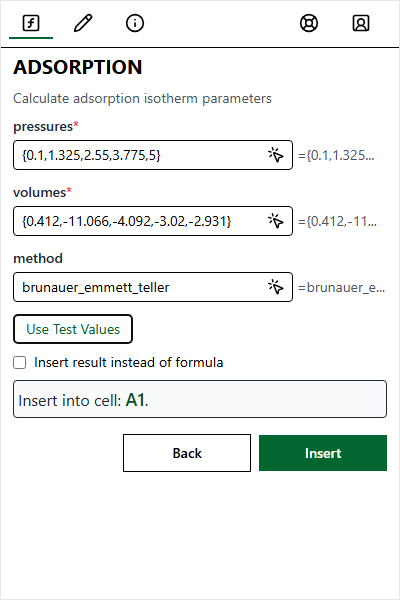Open the user account icon
The width and height of the screenshot is (400, 600).
point(361,23)
